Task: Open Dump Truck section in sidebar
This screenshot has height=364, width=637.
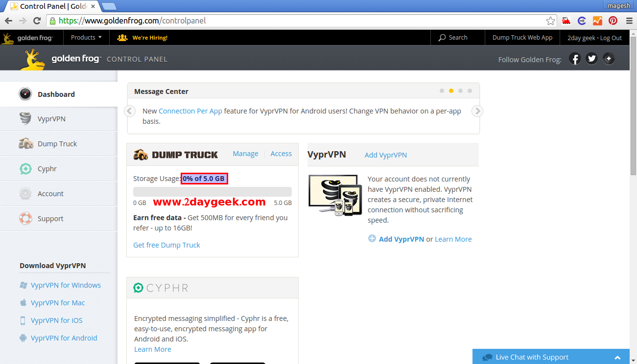Action: point(59,144)
